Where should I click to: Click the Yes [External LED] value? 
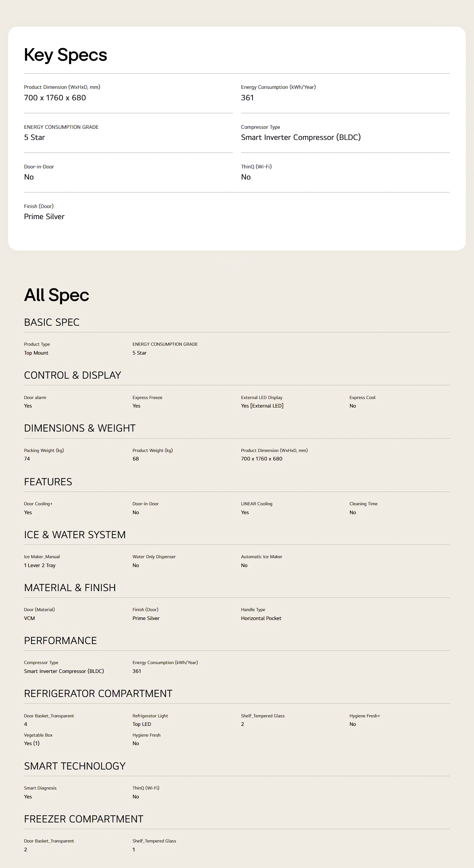[x=262, y=406]
